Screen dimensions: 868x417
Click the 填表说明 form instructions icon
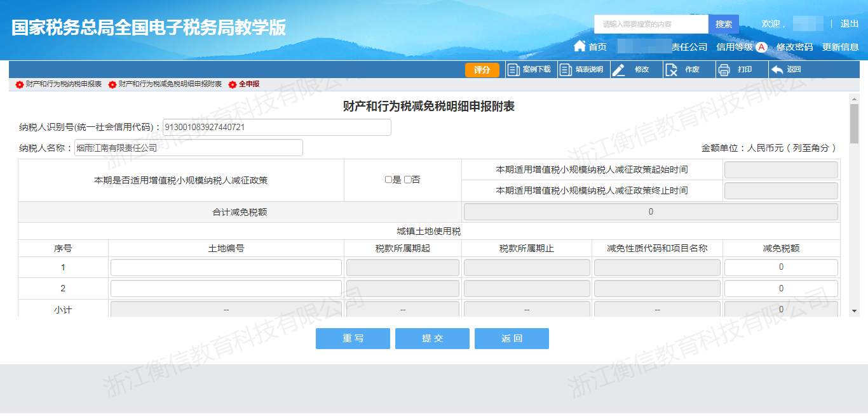[x=566, y=70]
